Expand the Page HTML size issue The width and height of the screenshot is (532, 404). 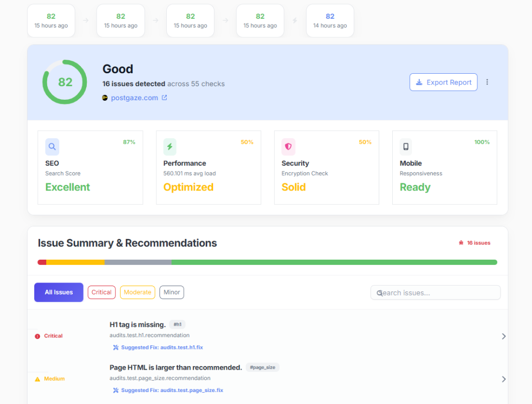pyautogui.click(x=503, y=379)
